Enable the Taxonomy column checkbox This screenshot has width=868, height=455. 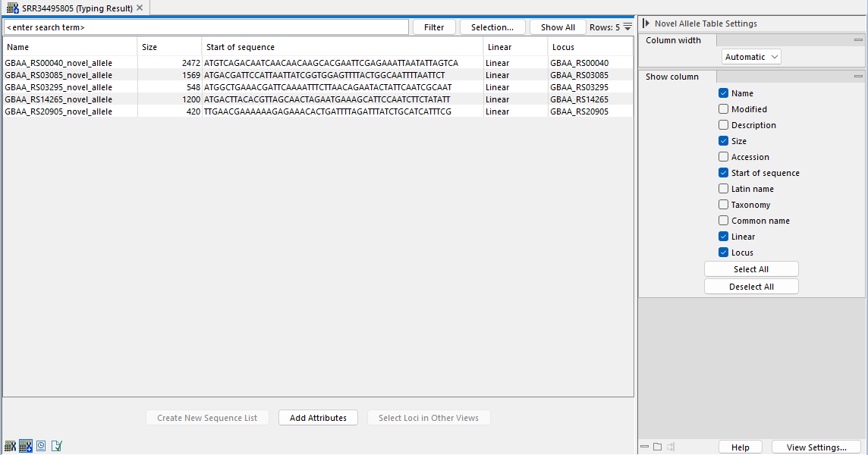[x=723, y=205]
